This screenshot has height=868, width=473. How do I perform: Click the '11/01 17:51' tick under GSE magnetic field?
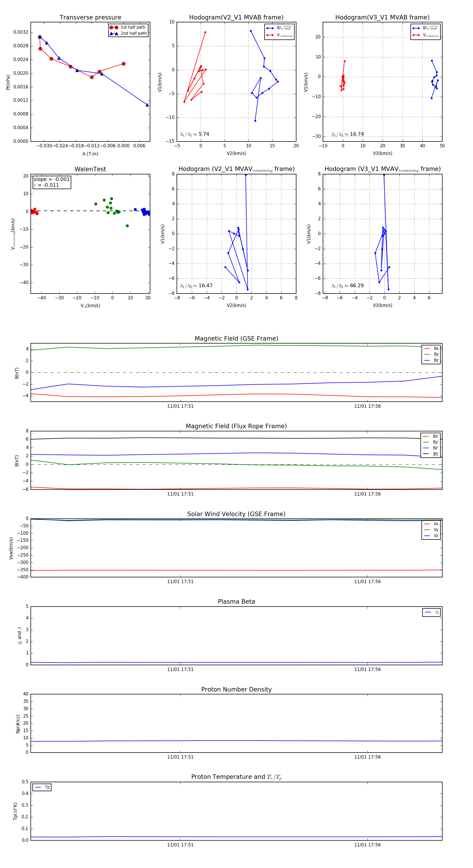coord(180,406)
